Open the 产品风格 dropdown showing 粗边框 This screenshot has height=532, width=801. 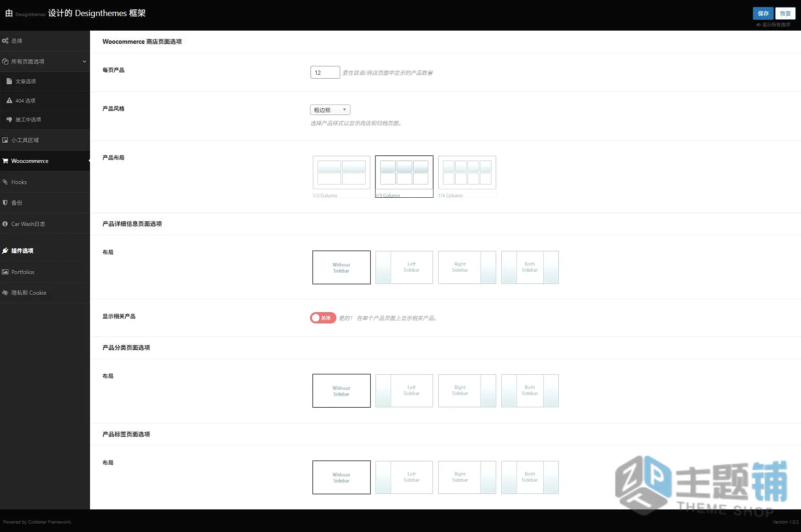pyautogui.click(x=330, y=110)
